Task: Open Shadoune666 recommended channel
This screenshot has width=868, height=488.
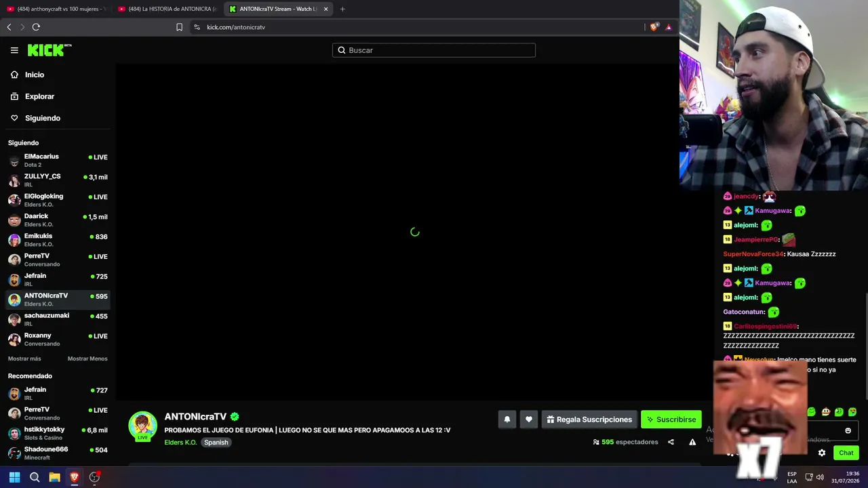Action: tap(58, 453)
